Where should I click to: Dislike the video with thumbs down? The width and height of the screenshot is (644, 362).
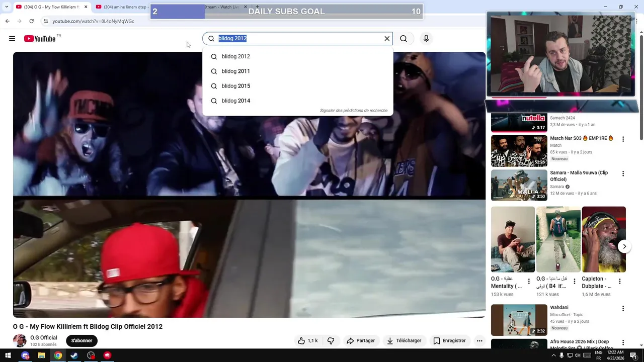pyautogui.click(x=331, y=341)
